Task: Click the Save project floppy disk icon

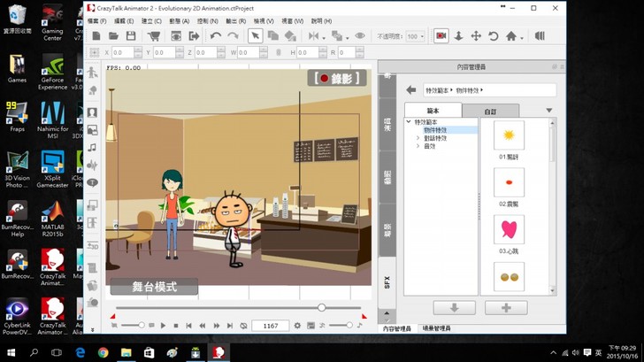Action: (131, 36)
